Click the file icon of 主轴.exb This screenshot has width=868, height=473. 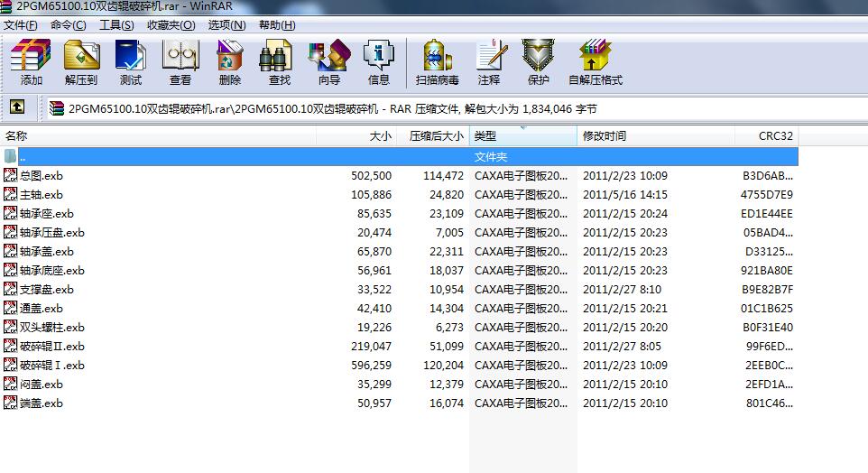[10, 194]
